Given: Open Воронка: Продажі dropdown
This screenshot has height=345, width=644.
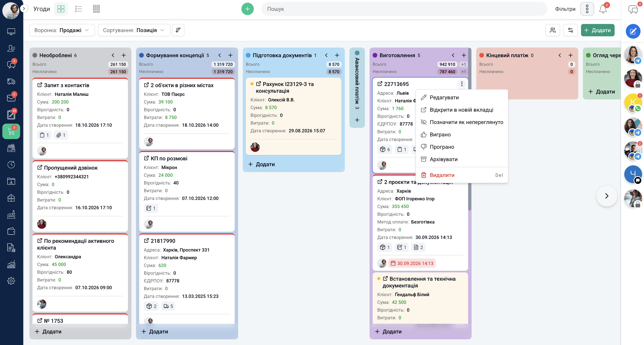Looking at the screenshot, I should pyautogui.click(x=62, y=30).
